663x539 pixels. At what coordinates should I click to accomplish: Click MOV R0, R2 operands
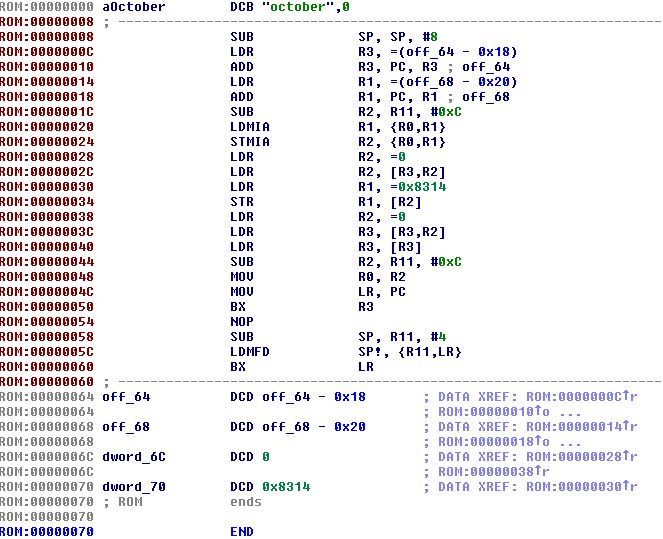tap(382, 277)
